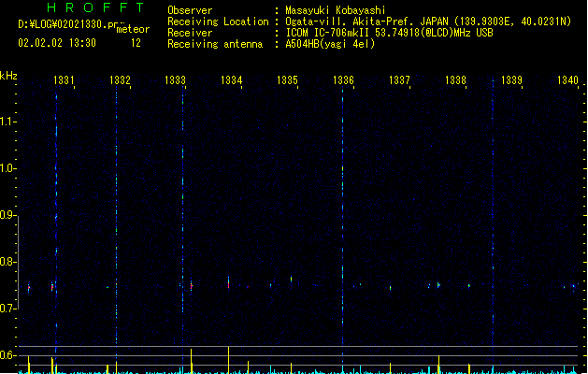Click the red meteor echo near 1334
The width and height of the screenshot is (588, 374).
228,283
